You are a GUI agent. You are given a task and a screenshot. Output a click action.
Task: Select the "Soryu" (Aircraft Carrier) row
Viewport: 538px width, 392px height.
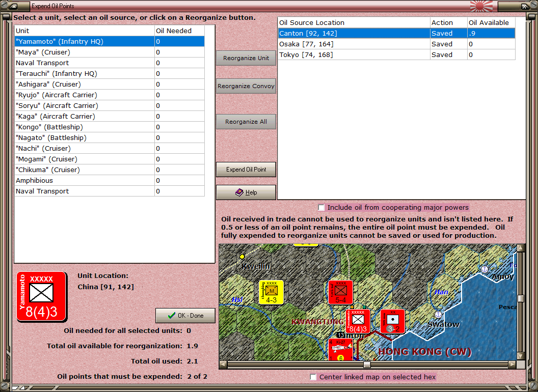coord(110,105)
